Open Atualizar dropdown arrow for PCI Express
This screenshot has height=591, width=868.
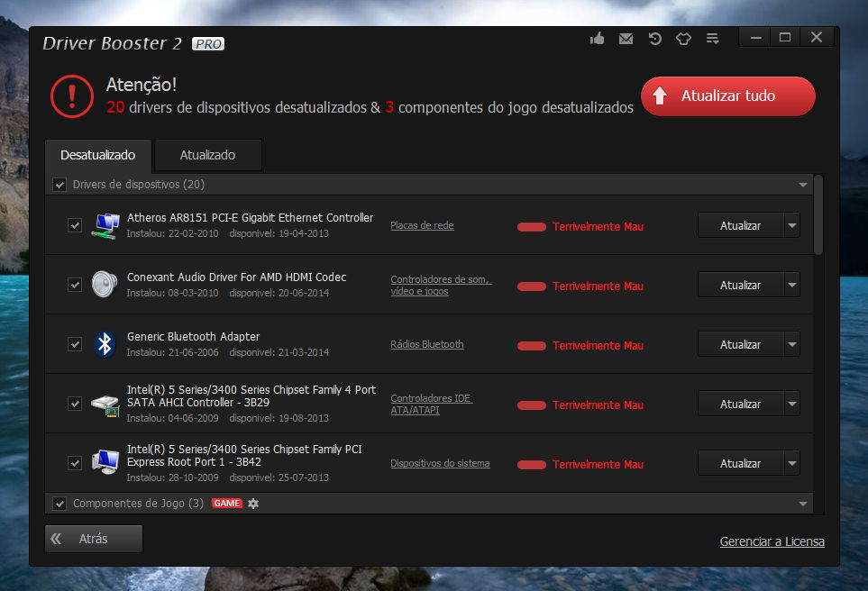(792, 462)
